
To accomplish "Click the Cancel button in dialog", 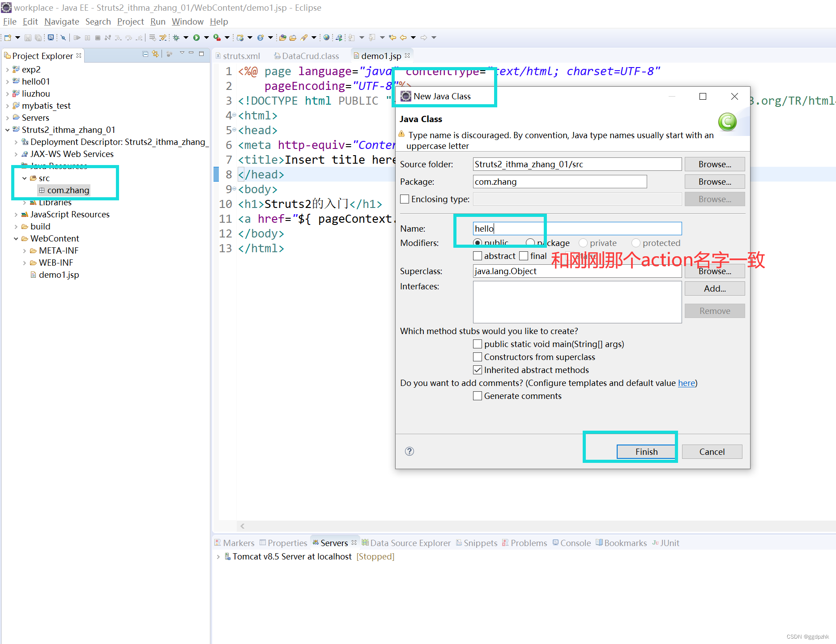I will coord(712,452).
